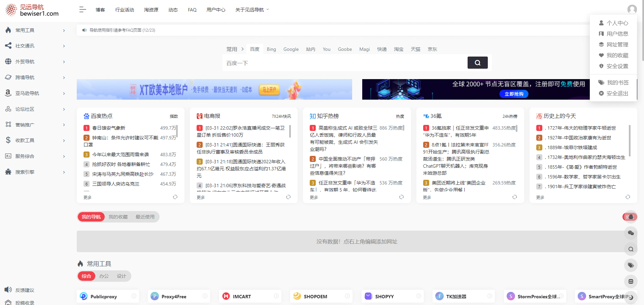The image size is (644, 305).
Task: Switch to the 知乎热榜 panel's 更多 tab area
Action: pyautogui.click(x=313, y=198)
